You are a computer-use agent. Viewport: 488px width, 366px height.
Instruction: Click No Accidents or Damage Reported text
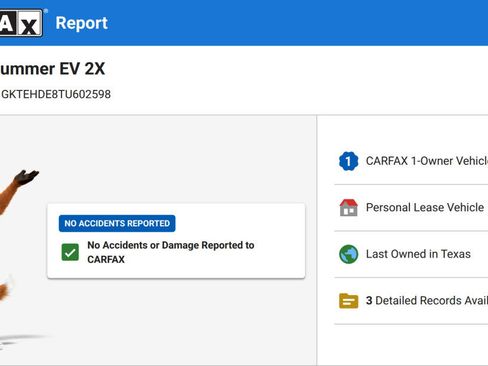point(171,252)
